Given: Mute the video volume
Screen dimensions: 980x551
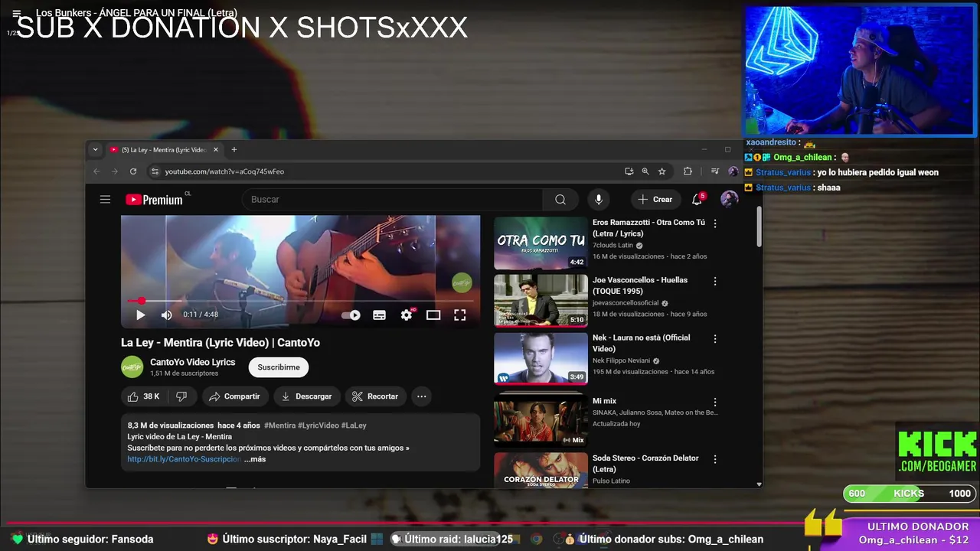Looking at the screenshot, I should (x=166, y=315).
